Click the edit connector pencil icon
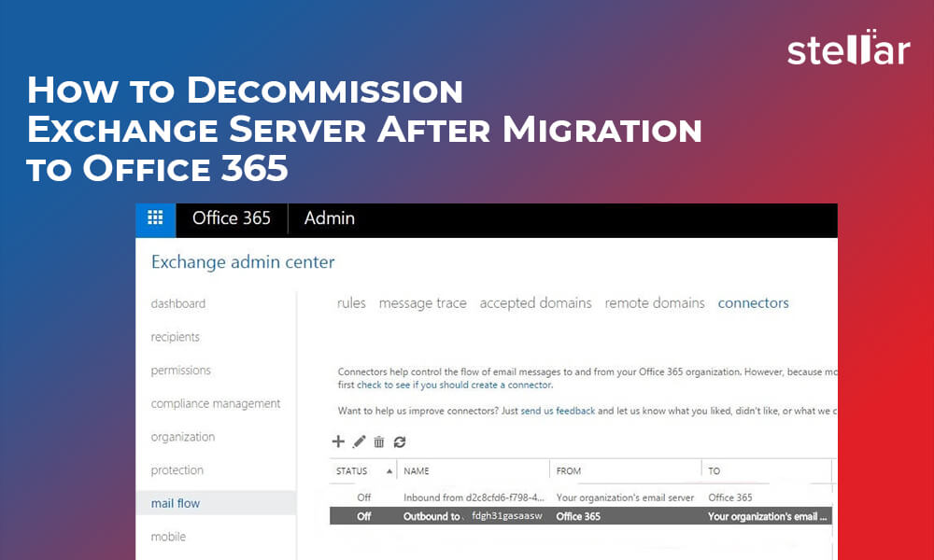 (359, 441)
